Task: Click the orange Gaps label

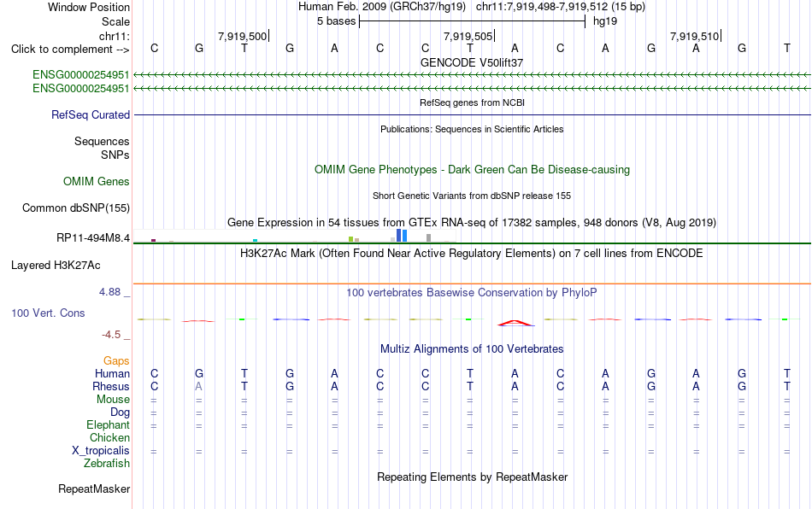Action: [x=116, y=360]
